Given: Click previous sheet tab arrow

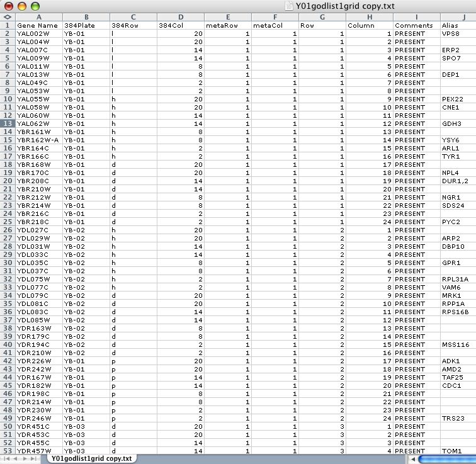Looking at the screenshot, I should point(16,459).
